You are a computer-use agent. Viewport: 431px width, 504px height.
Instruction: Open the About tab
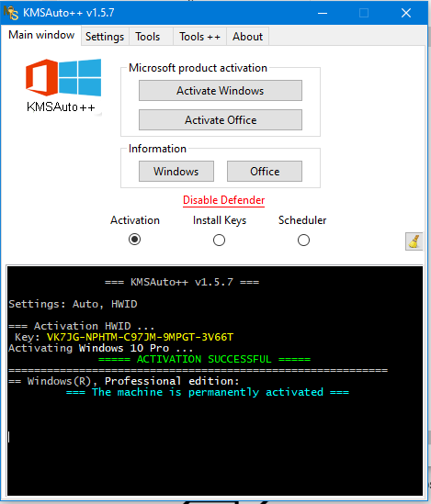[x=248, y=37]
